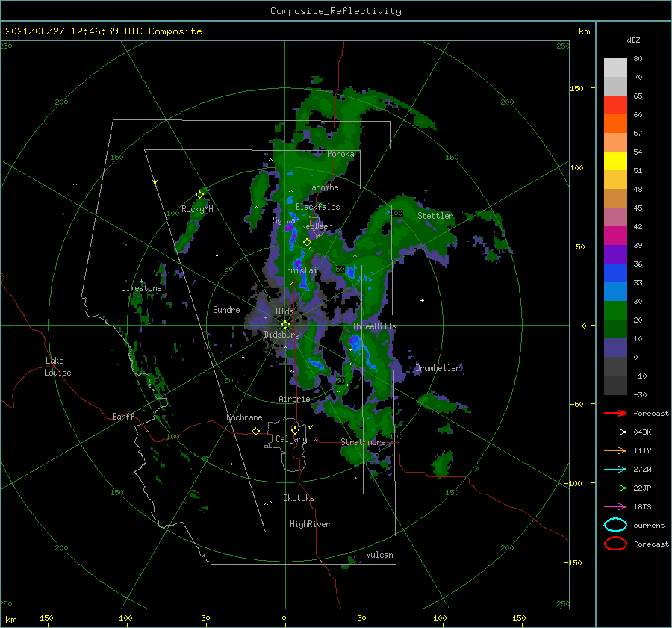
Task: Click the RedDeer city label
Action: pyautogui.click(x=317, y=226)
